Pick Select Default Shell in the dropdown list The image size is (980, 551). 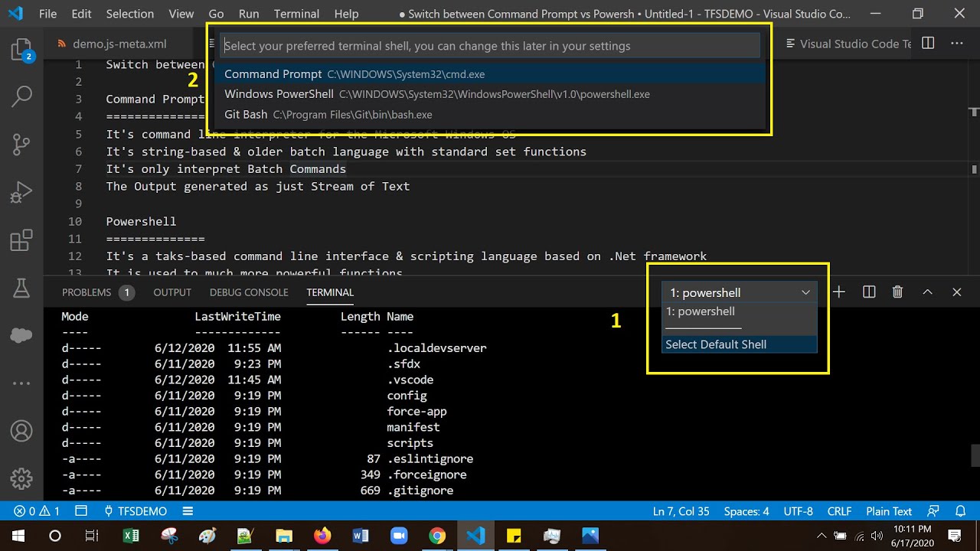click(x=740, y=344)
